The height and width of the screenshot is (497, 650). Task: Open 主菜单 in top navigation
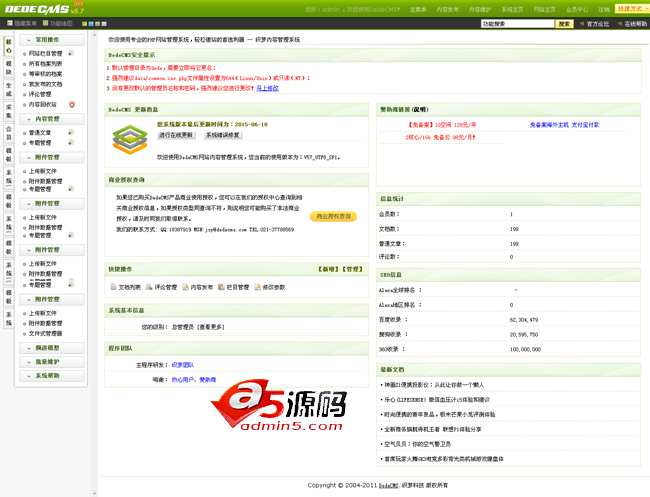(x=418, y=9)
